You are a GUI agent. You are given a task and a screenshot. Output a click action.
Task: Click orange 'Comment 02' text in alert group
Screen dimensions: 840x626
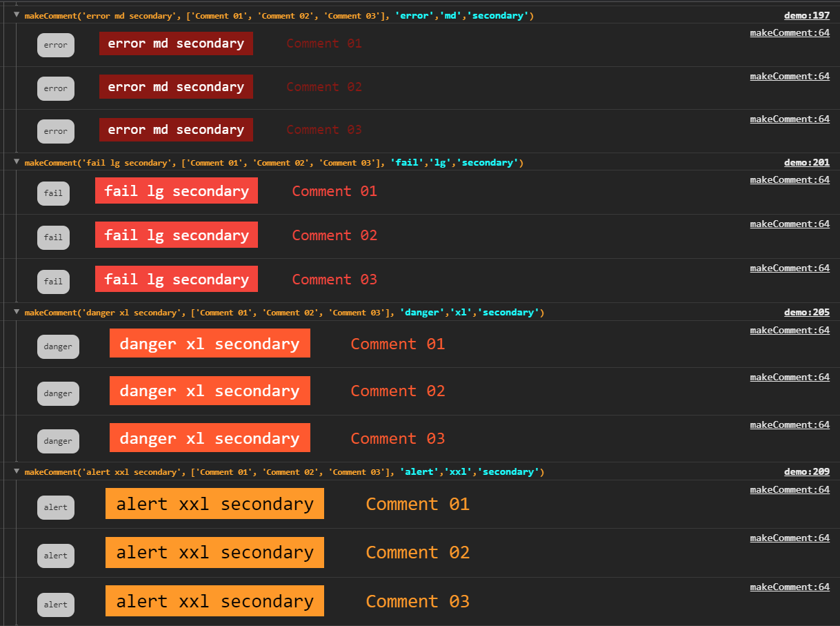[x=418, y=552]
